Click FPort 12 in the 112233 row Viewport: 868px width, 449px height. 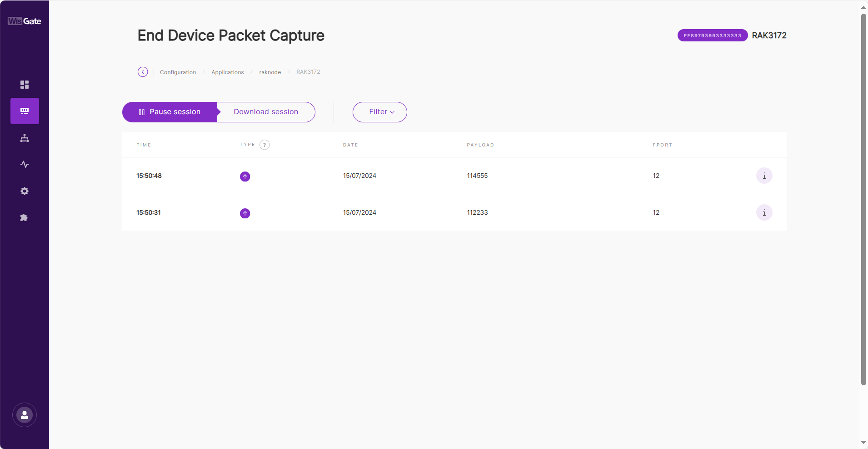coord(656,212)
